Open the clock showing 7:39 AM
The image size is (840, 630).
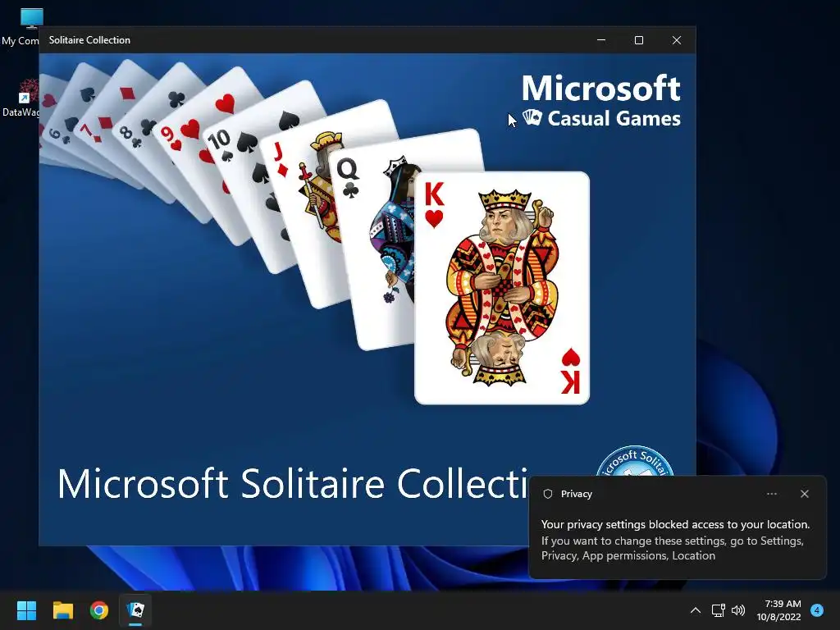click(x=778, y=610)
